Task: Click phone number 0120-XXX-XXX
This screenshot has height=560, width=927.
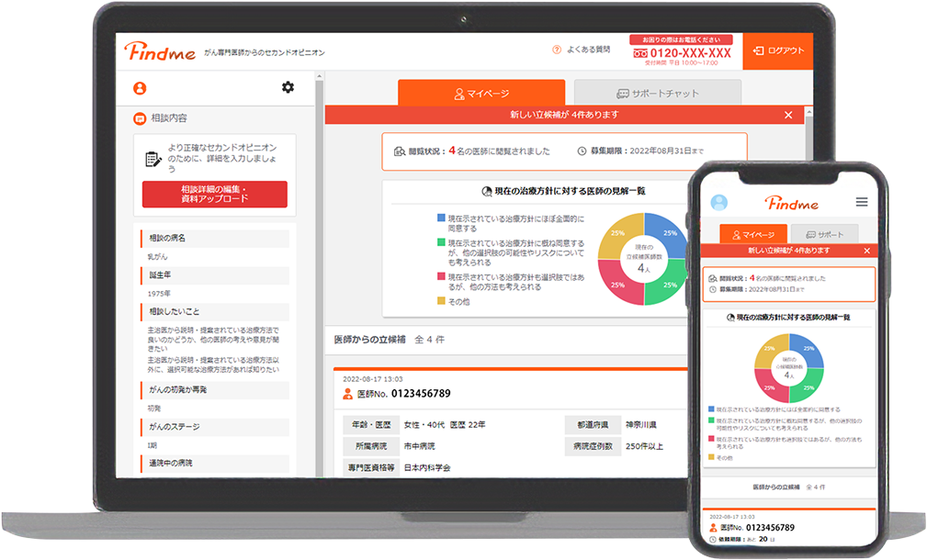Action: point(690,53)
